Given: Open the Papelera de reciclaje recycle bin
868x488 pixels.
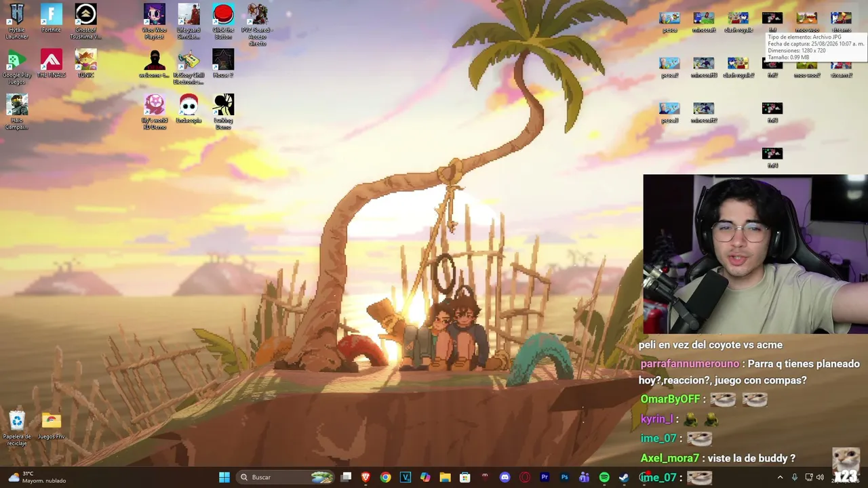Looking at the screenshot, I should click(x=17, y=428).
